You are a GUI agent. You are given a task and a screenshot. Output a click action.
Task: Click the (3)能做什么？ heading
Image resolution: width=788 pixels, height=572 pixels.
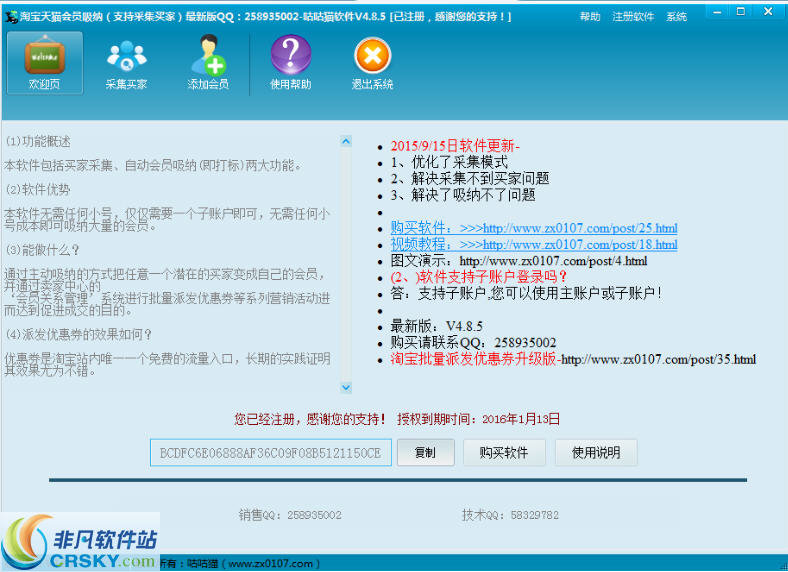click(42, 250)
